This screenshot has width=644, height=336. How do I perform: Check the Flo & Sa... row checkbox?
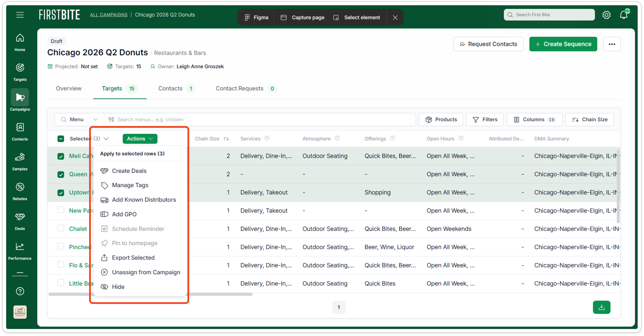[x=61, y=264]
